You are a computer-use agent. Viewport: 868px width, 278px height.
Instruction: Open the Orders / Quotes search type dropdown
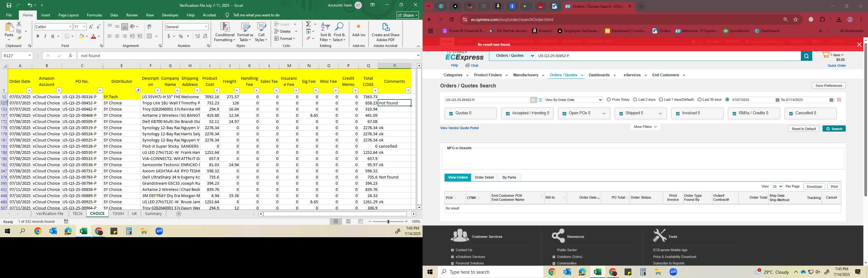point(513,56)
